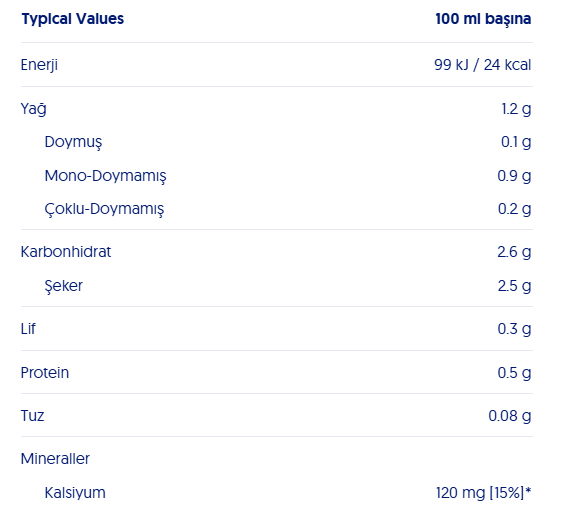
Task: Click the 99 kJ / 24 kcal value
Action: 482,65
